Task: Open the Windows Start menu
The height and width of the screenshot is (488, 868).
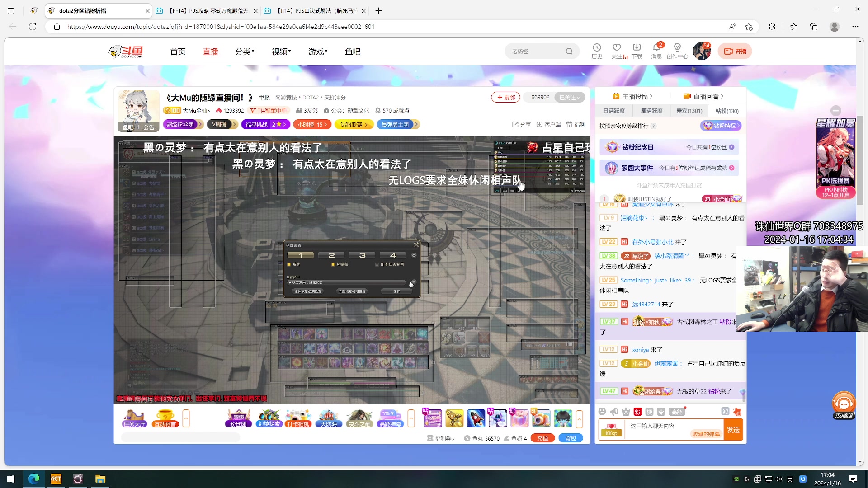Action: [x=11, y=479]
